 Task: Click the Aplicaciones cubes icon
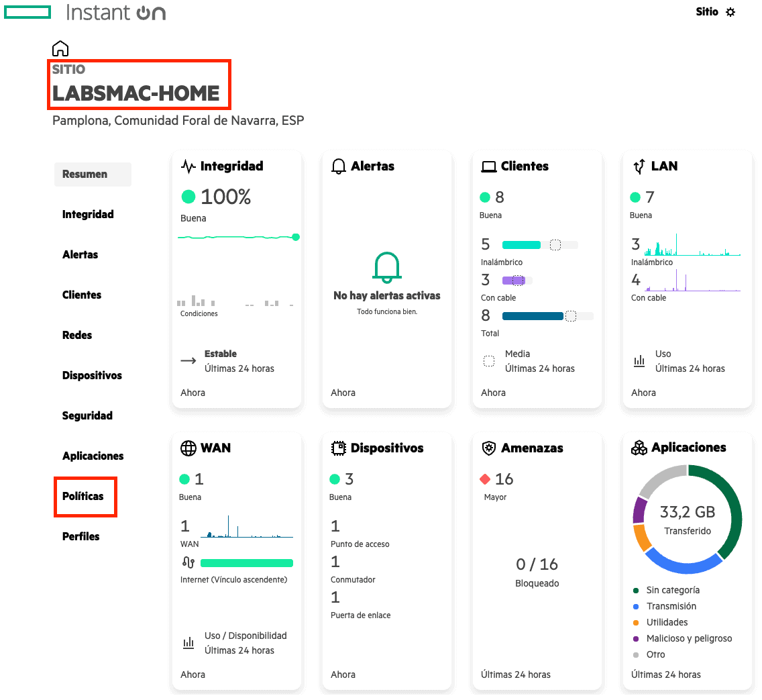[x=639, y=448]
